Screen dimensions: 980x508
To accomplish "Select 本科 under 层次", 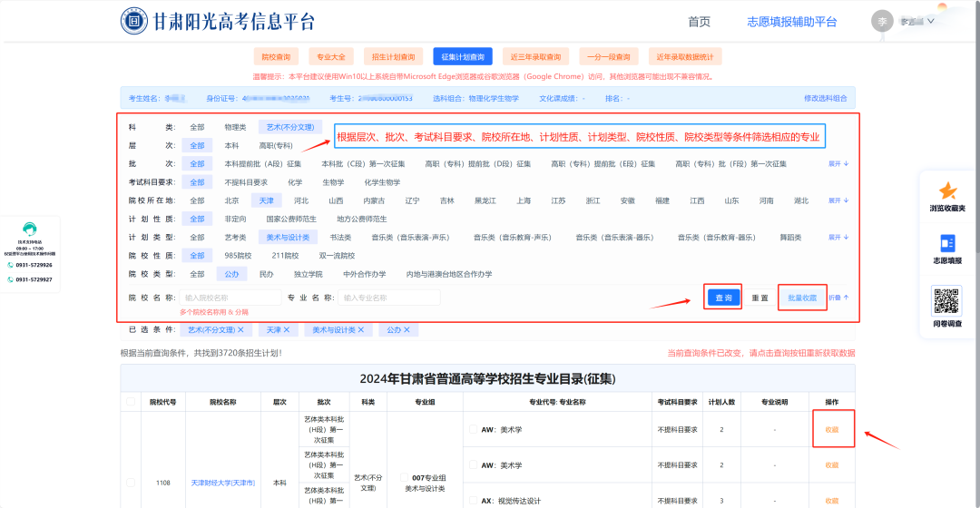I will pyautogui.click(x=231, y=145).
